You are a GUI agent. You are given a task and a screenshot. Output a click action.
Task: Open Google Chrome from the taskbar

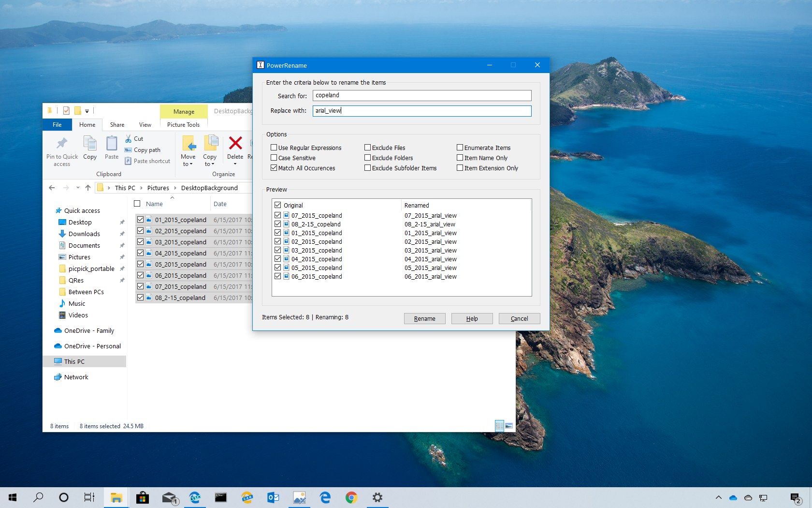click(x=351, y=497)
